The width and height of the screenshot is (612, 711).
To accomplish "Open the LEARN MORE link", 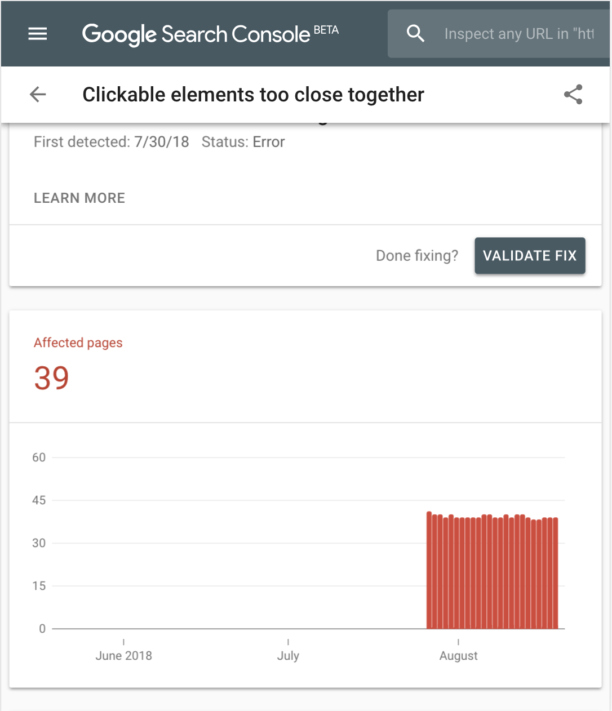I will [x=79, y=198].
